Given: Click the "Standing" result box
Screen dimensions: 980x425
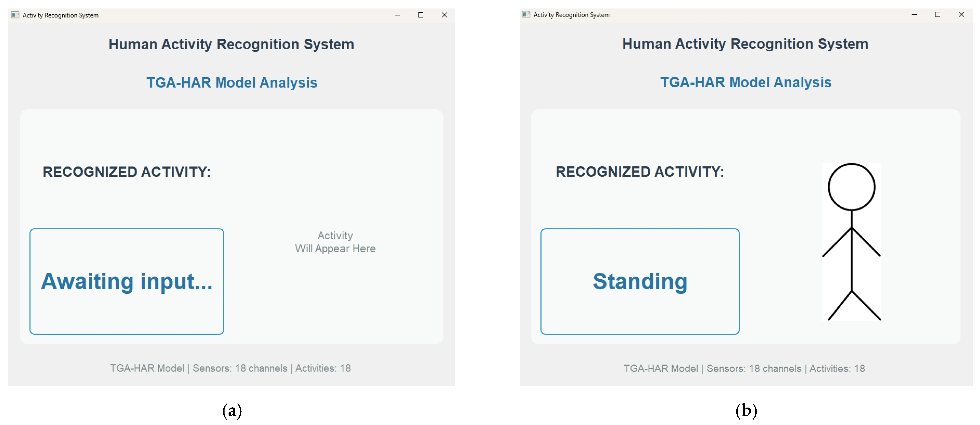Looking at the screenshot, I should pyautogui.click(x=640, y=281).
